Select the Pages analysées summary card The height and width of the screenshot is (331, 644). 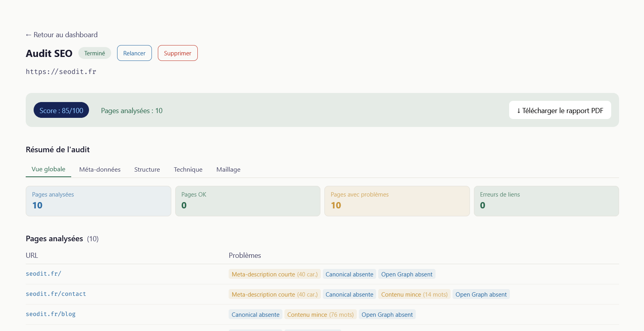[98, 201]
